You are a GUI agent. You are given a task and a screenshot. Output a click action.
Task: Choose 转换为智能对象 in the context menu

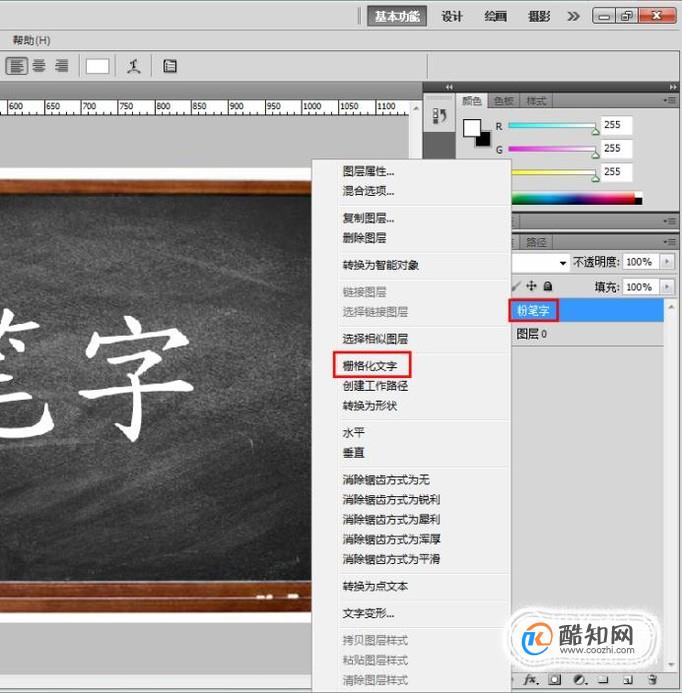381,265
